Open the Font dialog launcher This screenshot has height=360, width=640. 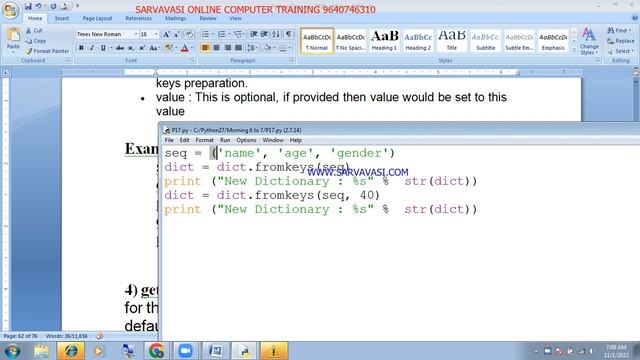[192, 60]
